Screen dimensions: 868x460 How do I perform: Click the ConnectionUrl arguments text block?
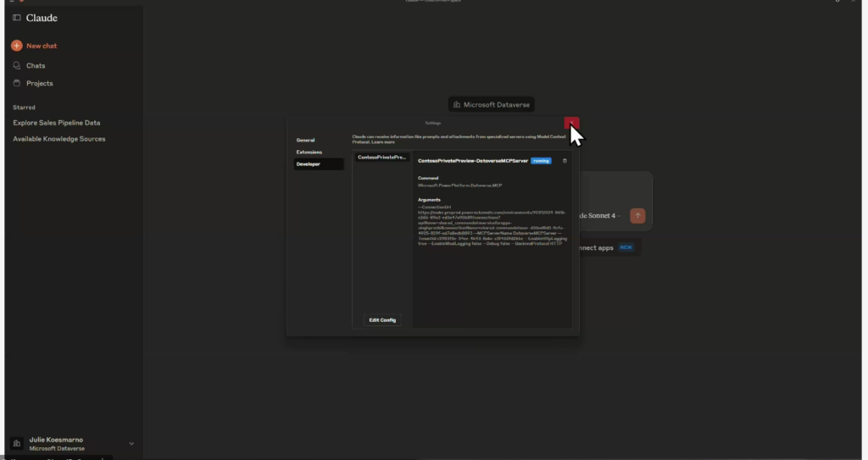[x=492, y=225]
